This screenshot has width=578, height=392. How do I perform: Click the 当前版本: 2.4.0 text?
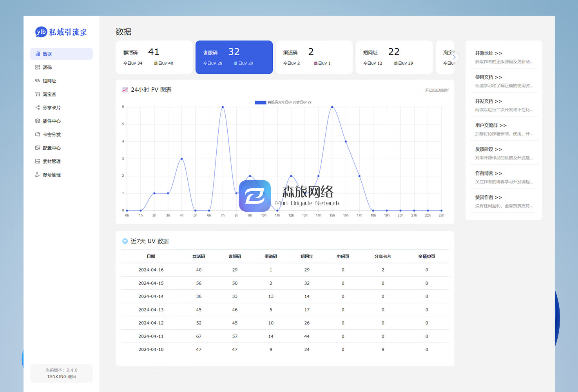pos(61,370)
